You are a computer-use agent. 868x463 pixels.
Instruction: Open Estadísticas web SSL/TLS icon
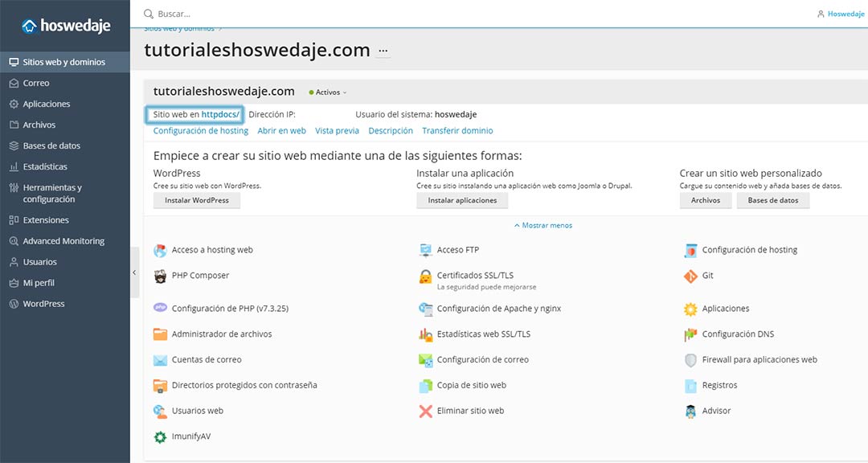click(425, 334)
